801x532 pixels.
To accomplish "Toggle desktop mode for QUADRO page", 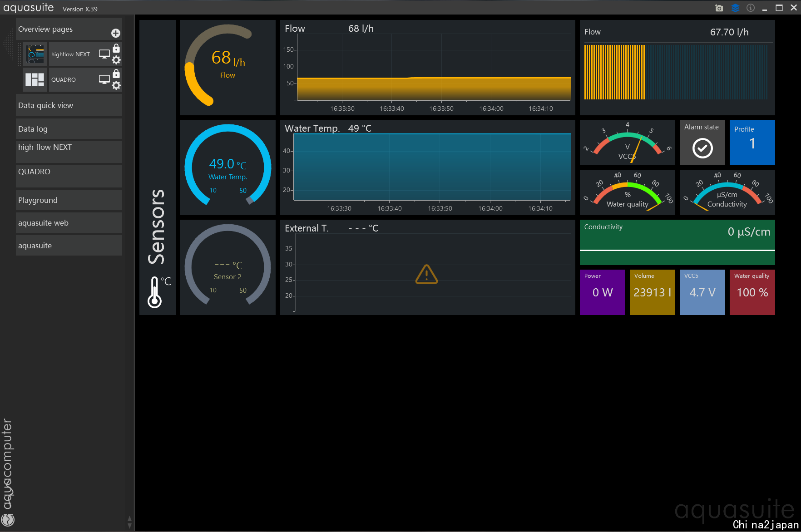I will [104, 79].
